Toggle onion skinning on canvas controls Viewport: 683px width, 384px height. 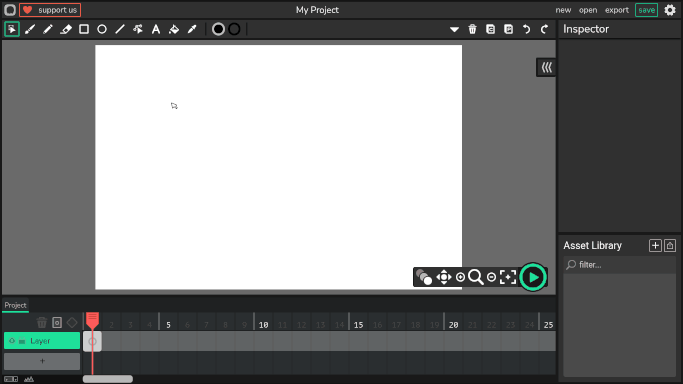(x=424, y=277)
